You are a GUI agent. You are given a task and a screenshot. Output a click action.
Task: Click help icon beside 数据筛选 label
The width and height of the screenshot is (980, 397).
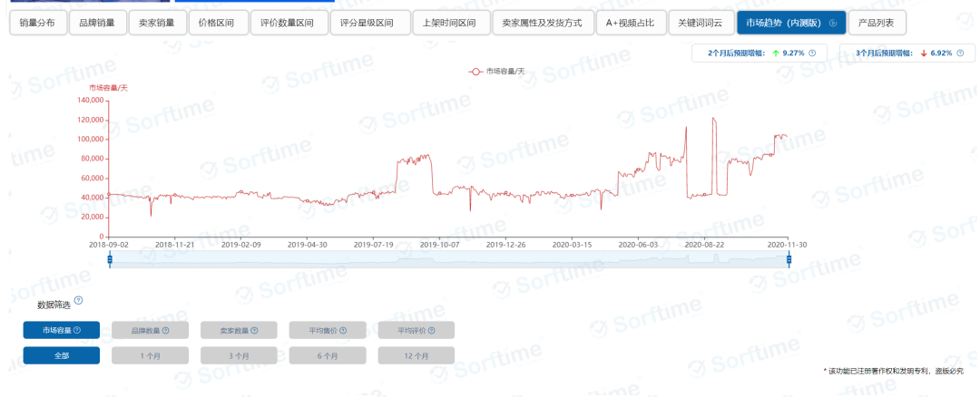78,301
